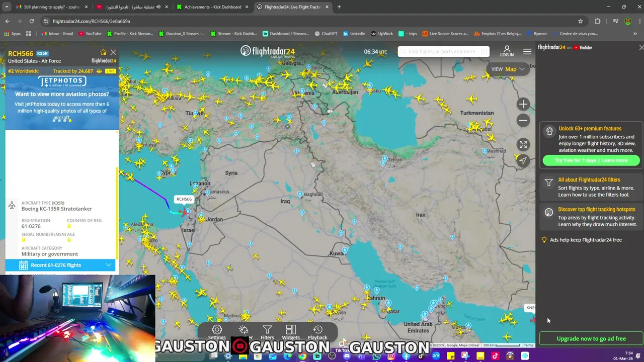Zoom in the map with plus button

pos(523,104)
